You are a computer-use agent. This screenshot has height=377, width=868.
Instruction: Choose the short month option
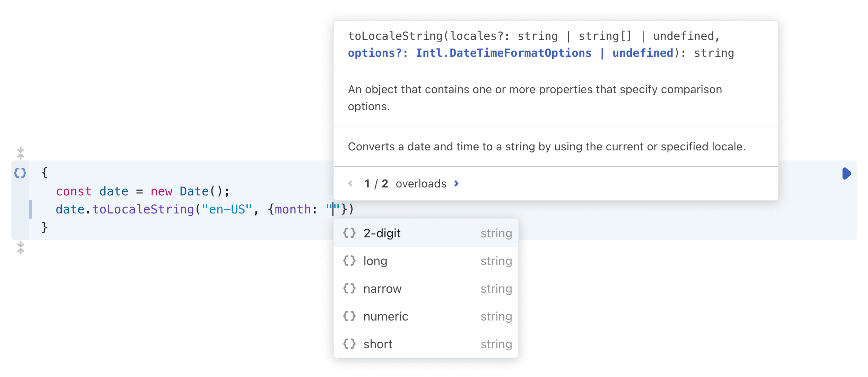[378, 344]
